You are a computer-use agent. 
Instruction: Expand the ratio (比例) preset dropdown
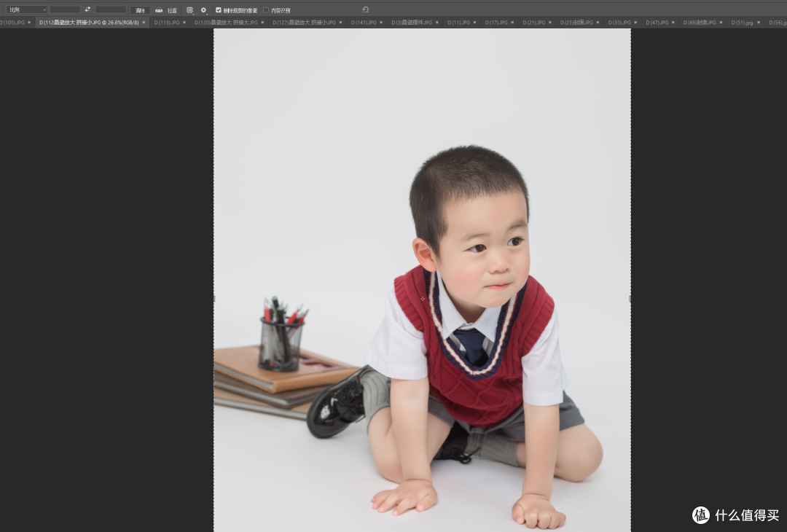[26, 9]
